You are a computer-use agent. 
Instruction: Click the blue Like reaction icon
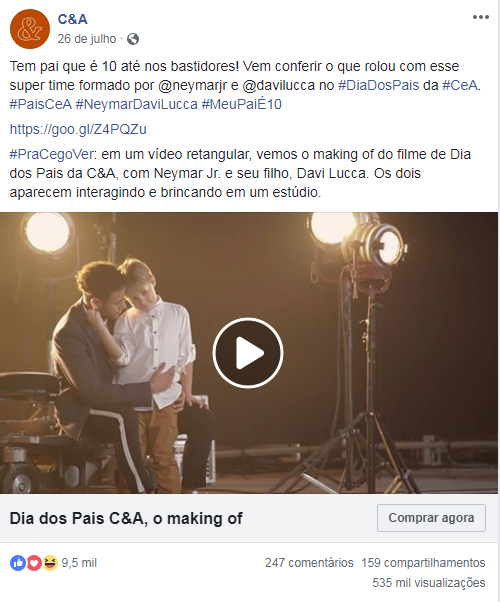point(17,563)
